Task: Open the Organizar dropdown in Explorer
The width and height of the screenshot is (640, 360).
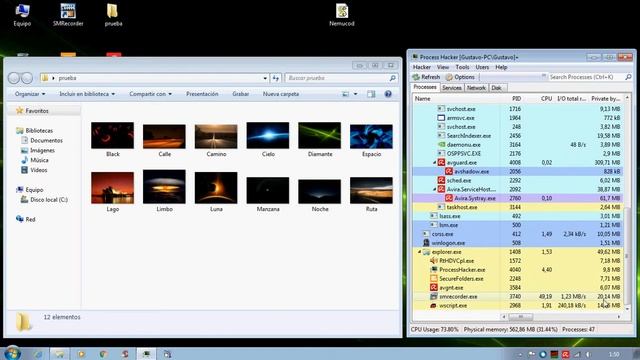Action: 30,94
